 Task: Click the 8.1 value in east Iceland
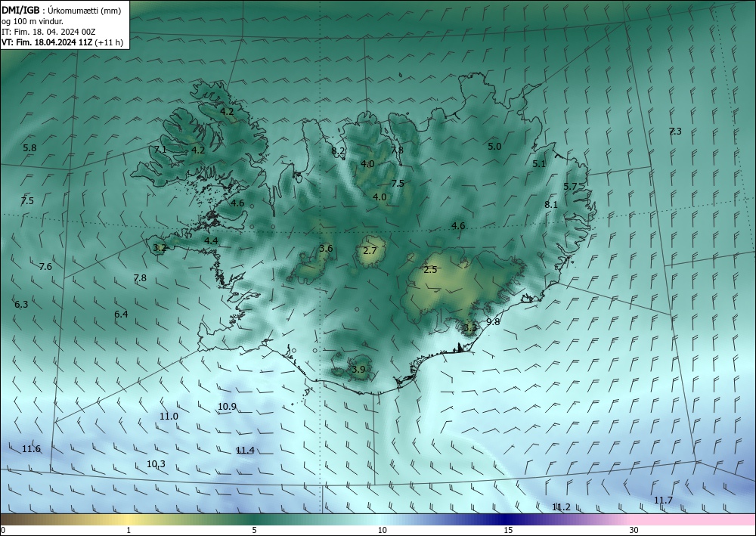pyautogui.click(x=551, y=205)
